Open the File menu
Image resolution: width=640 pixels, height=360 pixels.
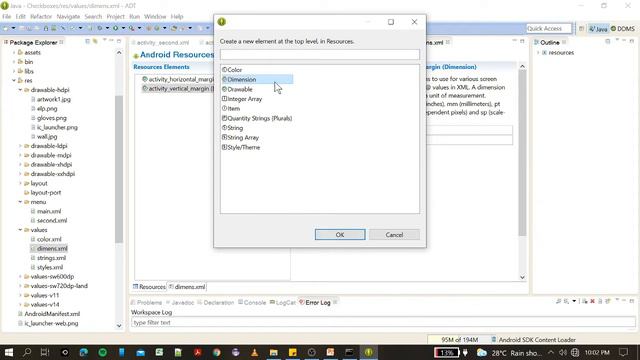(7, 17)
